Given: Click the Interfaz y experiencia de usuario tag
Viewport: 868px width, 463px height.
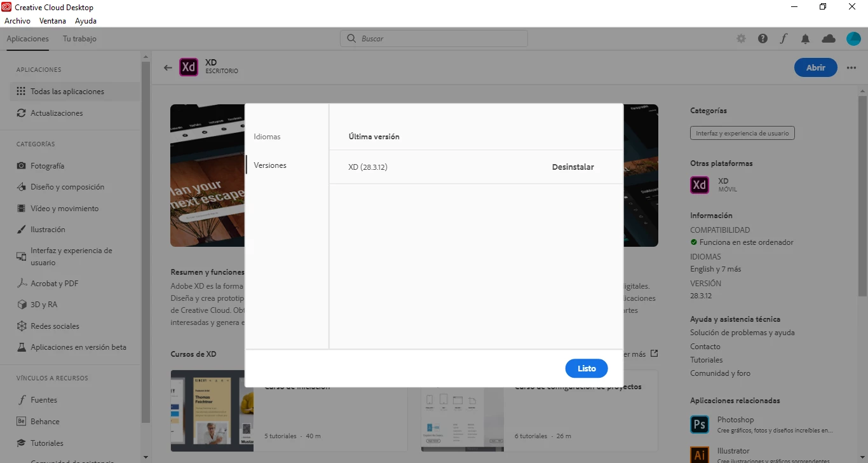Looking at the screenshot, I should [742, 134].
